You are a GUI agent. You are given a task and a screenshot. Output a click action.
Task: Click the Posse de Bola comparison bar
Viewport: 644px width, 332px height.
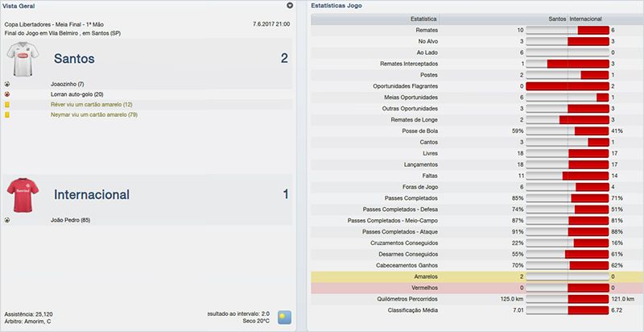568,131
